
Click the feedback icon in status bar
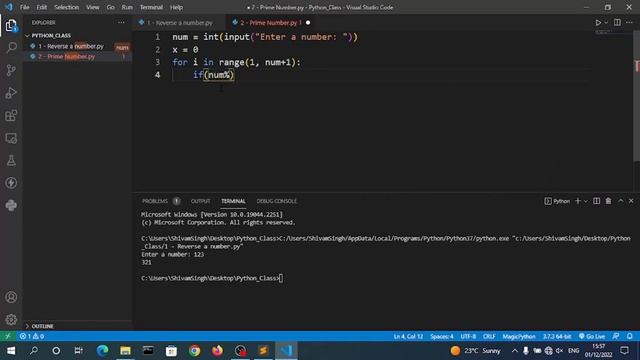[x=616, y=336]
